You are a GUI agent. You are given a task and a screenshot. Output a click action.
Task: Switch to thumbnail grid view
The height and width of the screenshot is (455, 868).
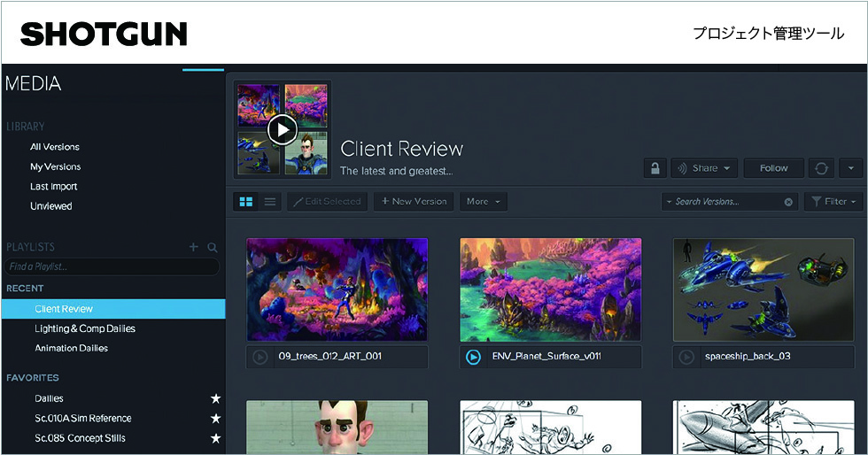[246, 202]
